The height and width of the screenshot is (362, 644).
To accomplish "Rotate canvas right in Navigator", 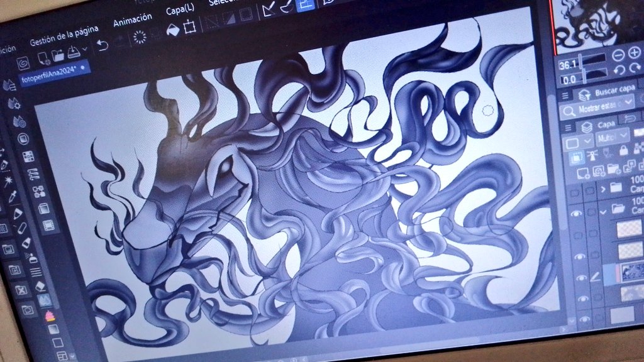I will coord(635,68).
